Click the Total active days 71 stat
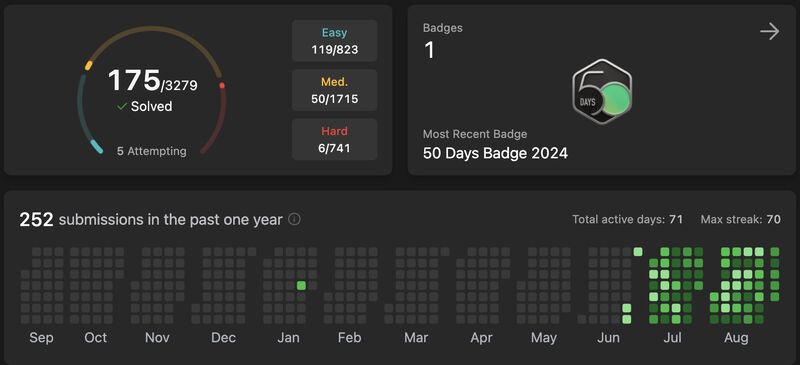800x365 pixels. [627, 220]
